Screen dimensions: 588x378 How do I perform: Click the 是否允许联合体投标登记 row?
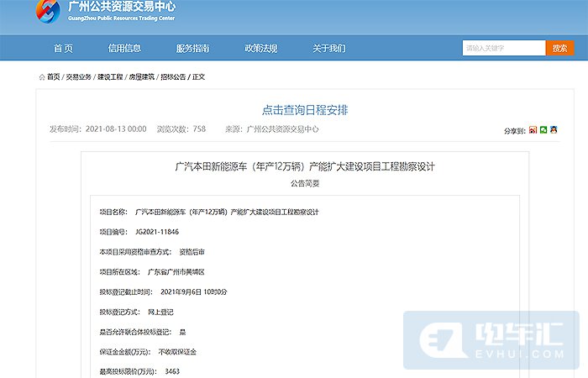coord(143,332)
